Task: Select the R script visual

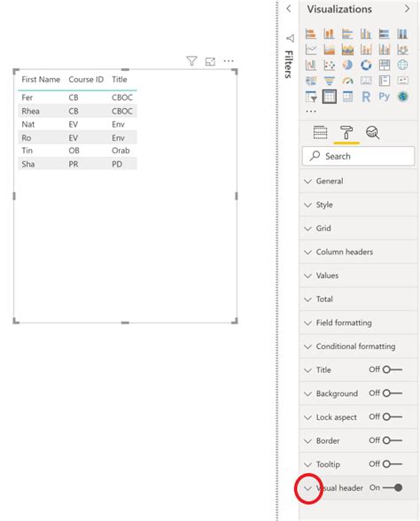Action: (366, 97)
